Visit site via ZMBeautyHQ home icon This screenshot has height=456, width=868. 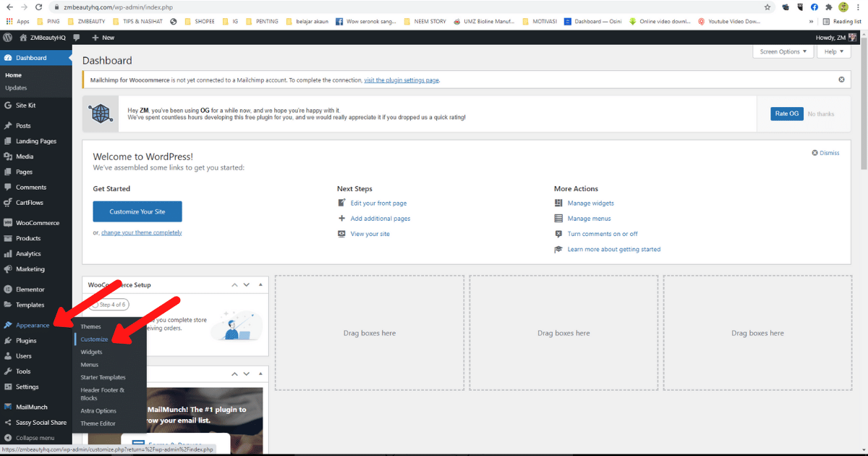[x=43, y=37]
